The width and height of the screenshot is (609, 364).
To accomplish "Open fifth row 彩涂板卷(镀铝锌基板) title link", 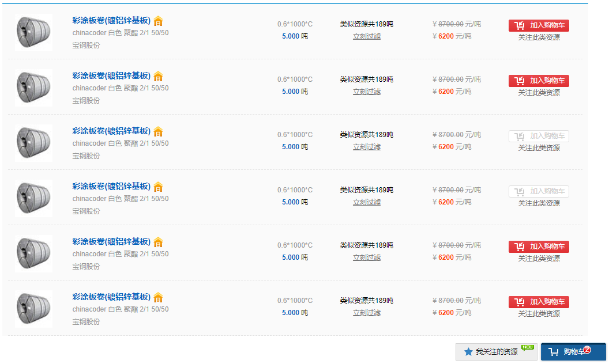I will point(111,242).
